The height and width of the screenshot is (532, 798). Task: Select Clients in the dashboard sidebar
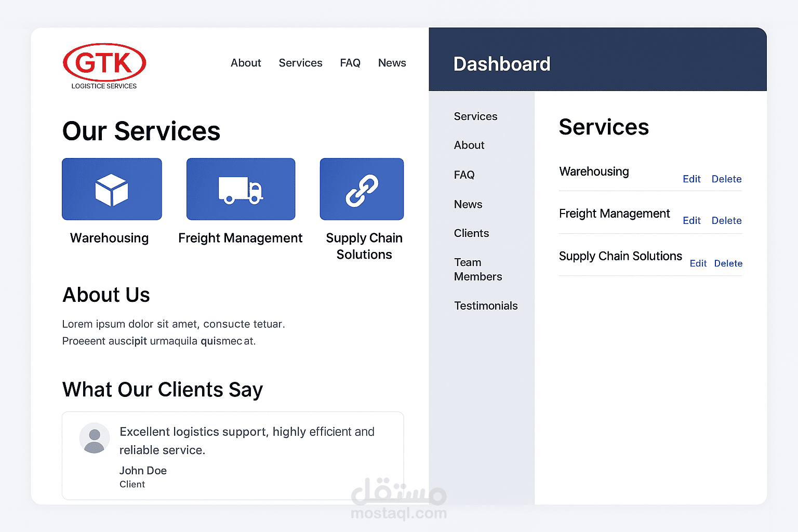coord(471,233)
